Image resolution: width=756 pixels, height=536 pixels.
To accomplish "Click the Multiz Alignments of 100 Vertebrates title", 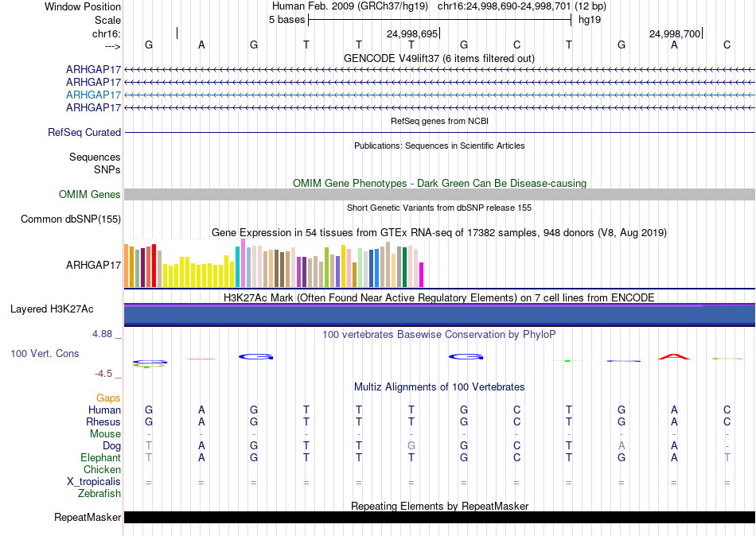I will 439,386.
